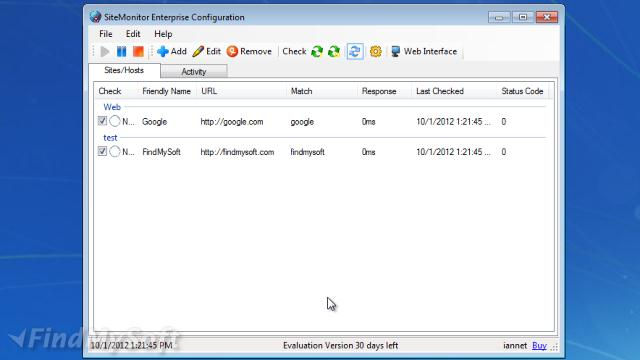The height and width of the screenshot is (360, 640).
Task: Click the SiteMonitor app icon in title bar
Action: pos(95,17)
